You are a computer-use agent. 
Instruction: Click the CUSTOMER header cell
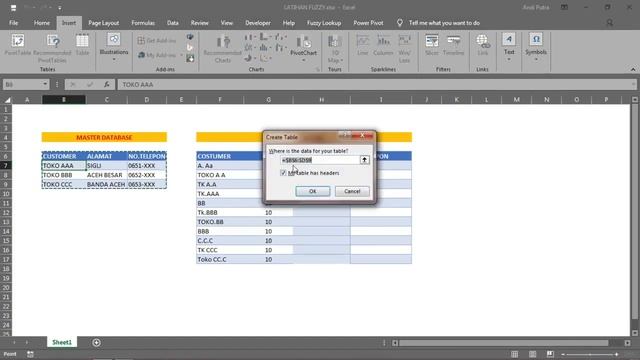pyautogui.click(x=64, y=156)
